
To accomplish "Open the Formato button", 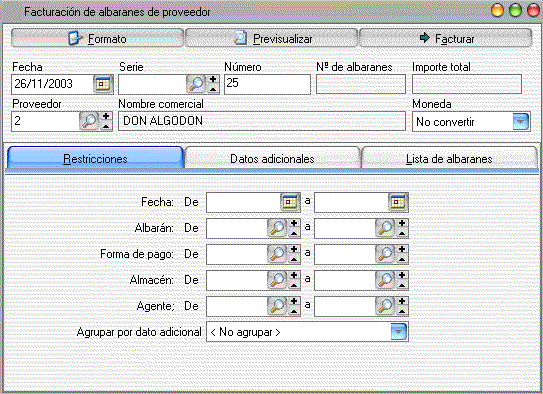I will tap(97, 38).
